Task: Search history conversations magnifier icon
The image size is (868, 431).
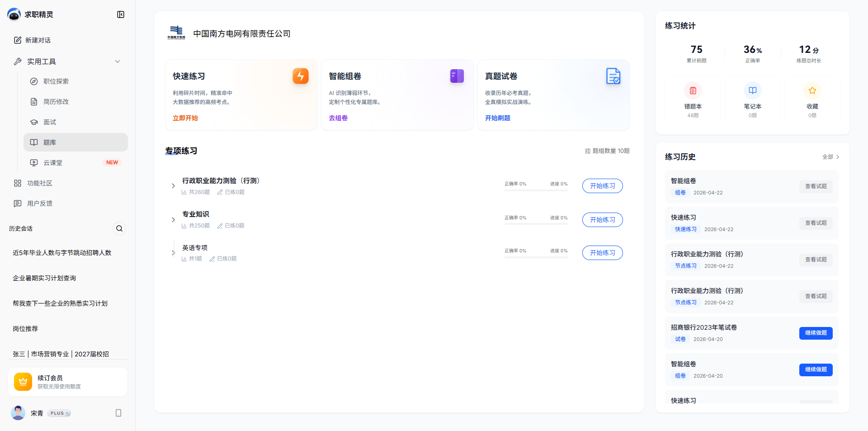Action: click(x=119, y=228)
